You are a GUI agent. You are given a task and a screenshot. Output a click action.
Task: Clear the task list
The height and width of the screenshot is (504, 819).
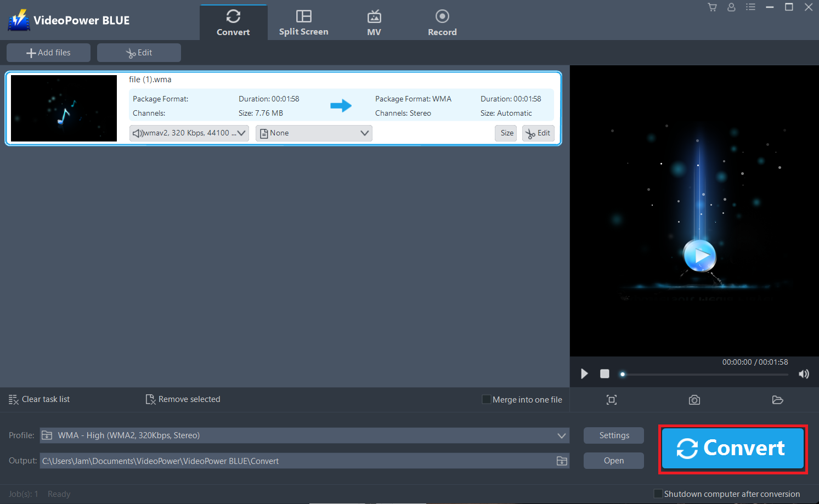pos(38,399)
